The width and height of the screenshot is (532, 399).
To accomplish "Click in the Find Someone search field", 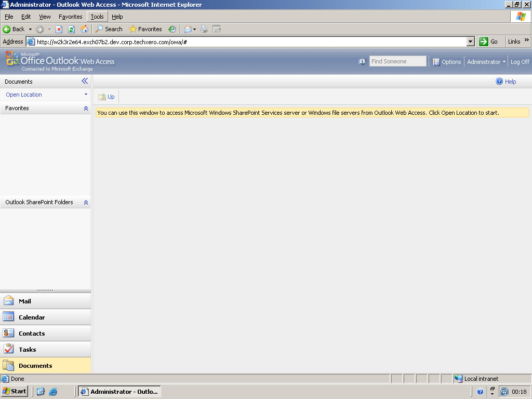I will (x=397, y=61).
